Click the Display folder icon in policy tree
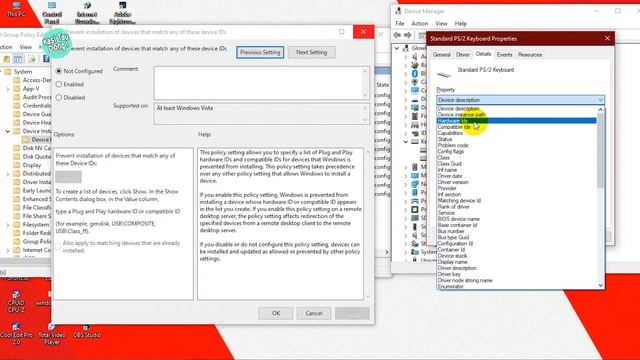The height and width of the screenshot is (360, 640). coord(17,165)
